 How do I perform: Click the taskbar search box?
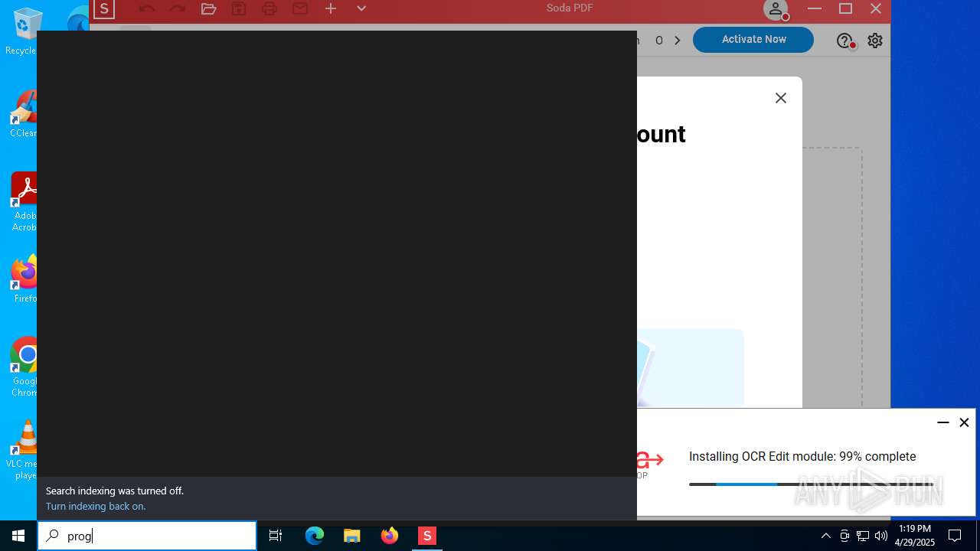point(147,536)
